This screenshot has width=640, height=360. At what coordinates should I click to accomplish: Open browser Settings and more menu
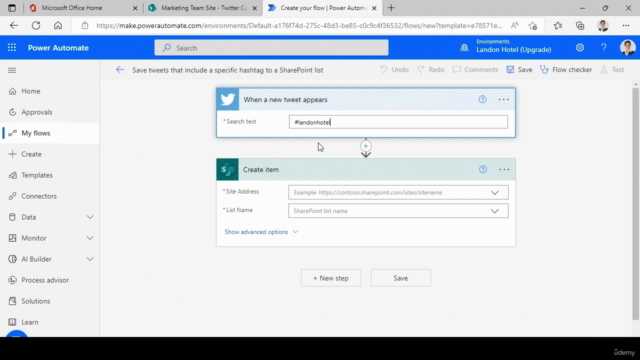(626, 26)
